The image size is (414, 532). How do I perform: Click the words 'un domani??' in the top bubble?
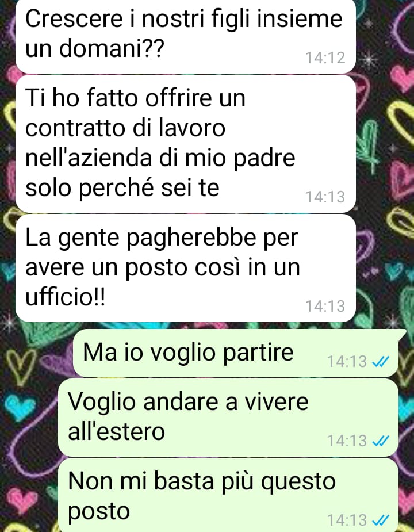(95, 48)
